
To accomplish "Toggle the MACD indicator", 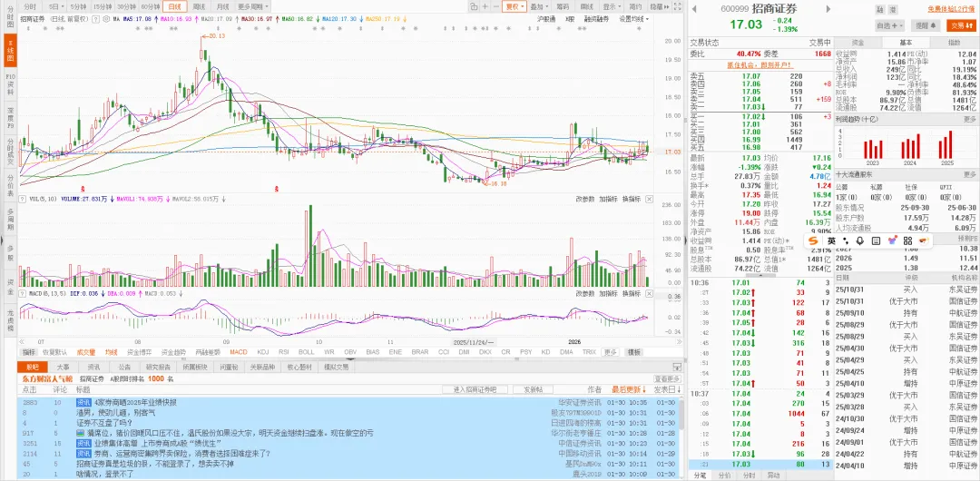I will (x=239, y=352).
